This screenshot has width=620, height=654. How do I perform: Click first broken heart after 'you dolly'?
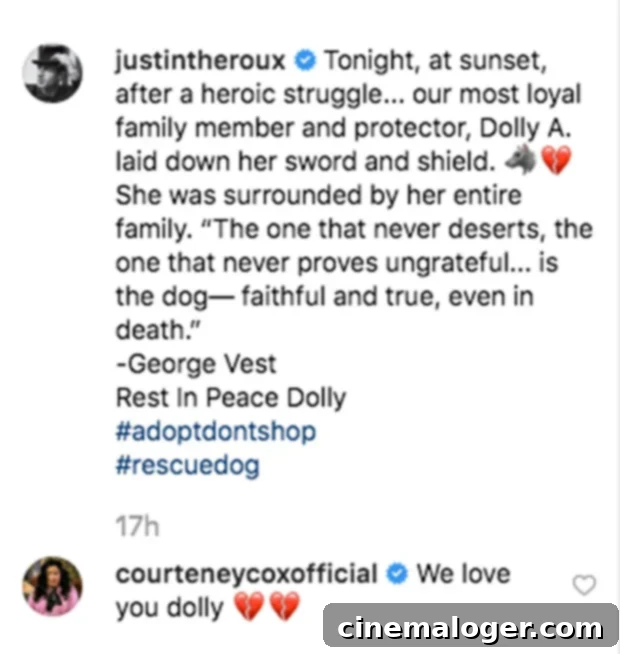point(249,606)
